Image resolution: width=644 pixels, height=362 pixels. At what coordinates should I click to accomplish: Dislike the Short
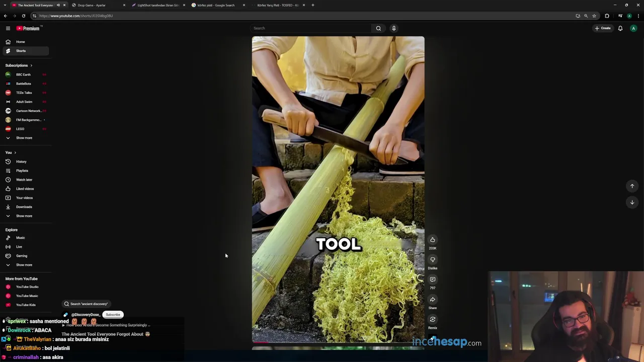tap(433, 260)
